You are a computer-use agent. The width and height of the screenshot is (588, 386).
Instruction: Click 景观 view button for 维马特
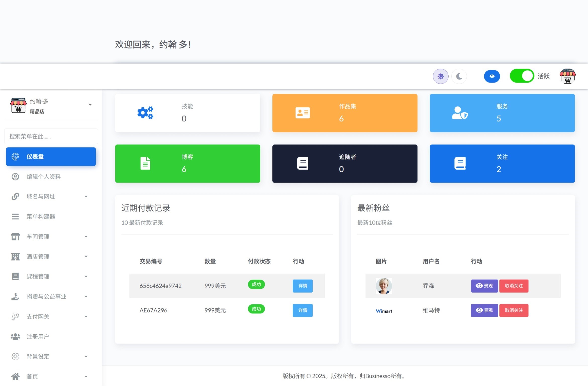coord(484,310)
